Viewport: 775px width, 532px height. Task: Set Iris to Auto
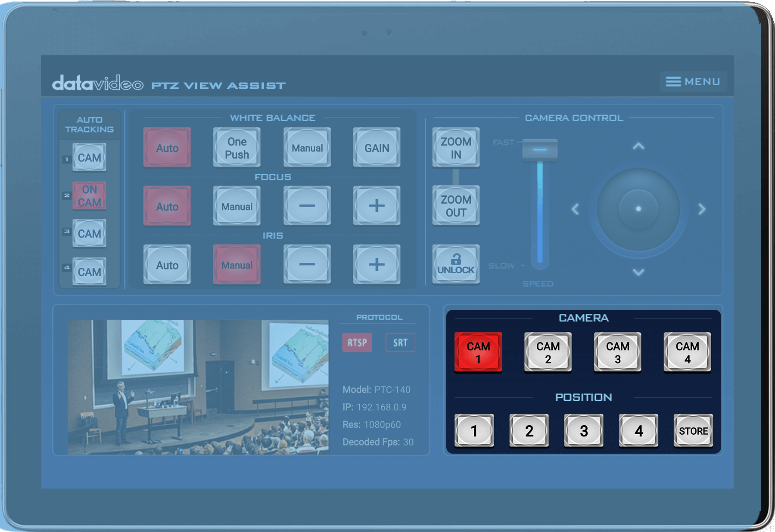(x=167, y=265)
